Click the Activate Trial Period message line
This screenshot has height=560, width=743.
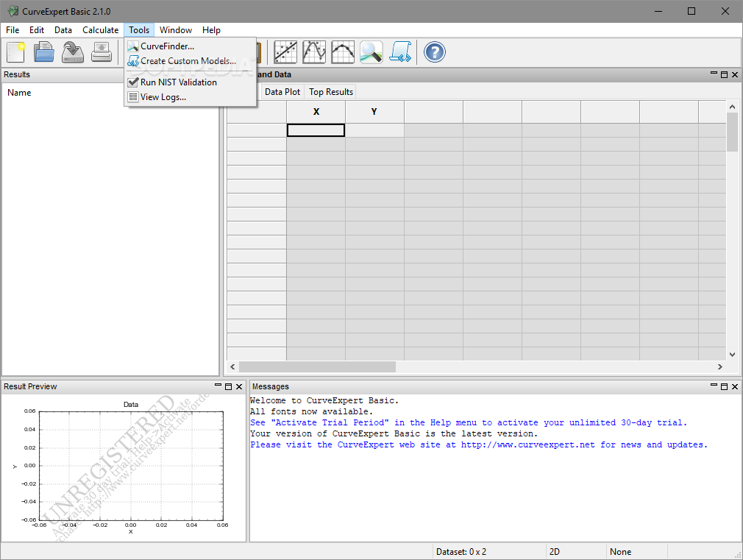(x=468, y=422)
